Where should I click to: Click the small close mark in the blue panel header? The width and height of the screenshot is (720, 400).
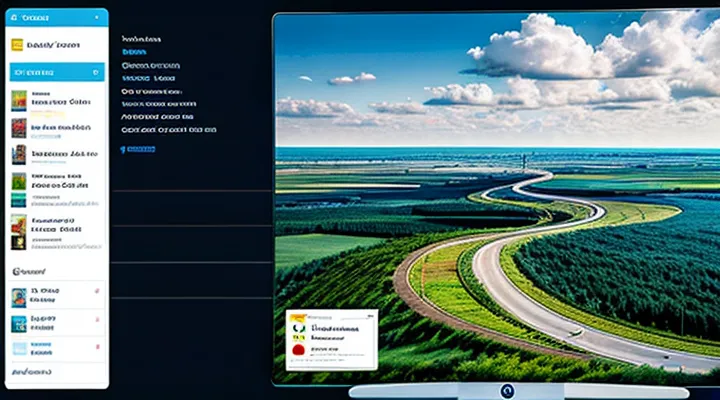coord(96,17)
